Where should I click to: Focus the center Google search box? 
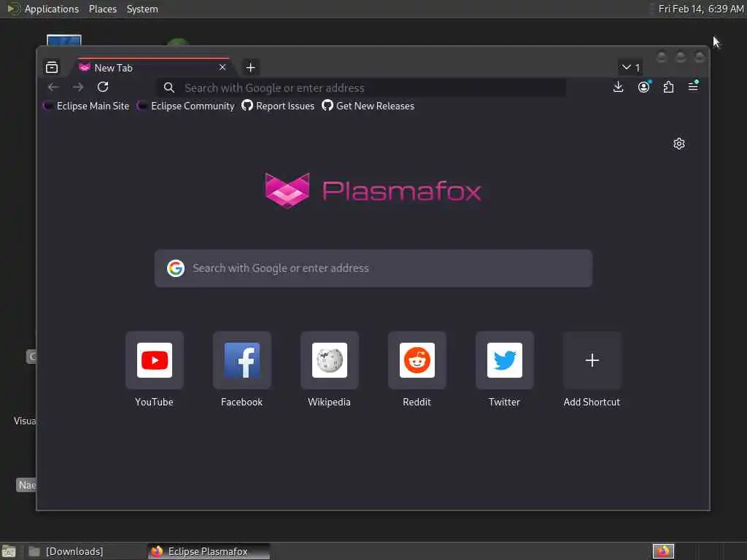[373, 268]
